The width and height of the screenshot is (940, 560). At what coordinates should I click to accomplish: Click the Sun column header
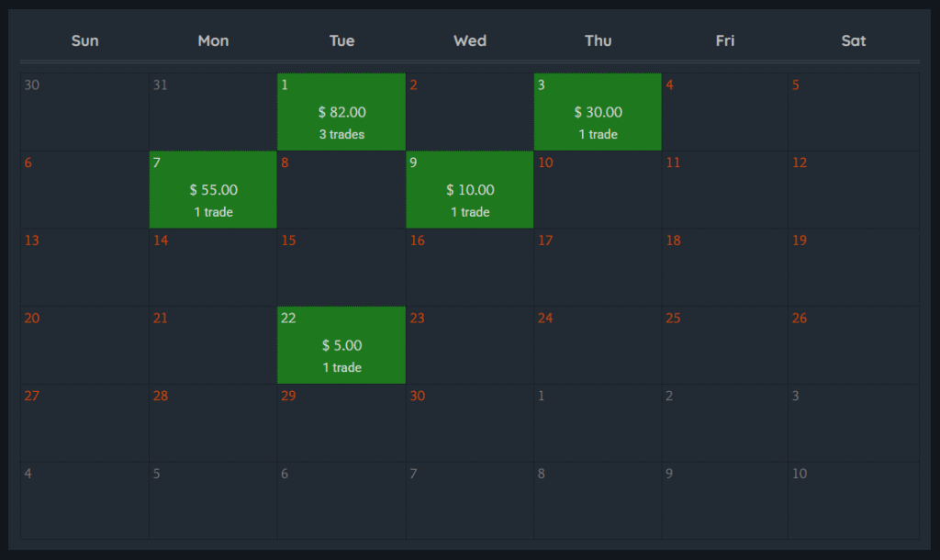85,40
